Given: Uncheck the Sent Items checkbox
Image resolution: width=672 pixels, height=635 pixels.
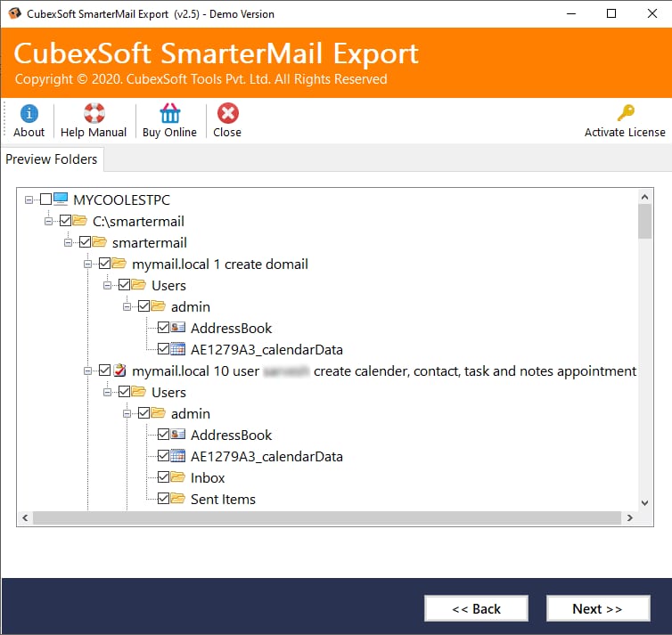Looking at the screenshot, I should coord(163,499).
